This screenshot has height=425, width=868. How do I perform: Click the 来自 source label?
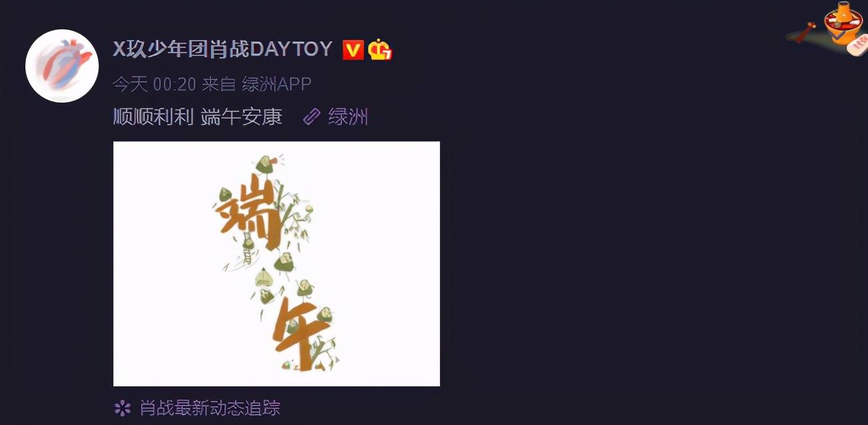click(219, 84)
